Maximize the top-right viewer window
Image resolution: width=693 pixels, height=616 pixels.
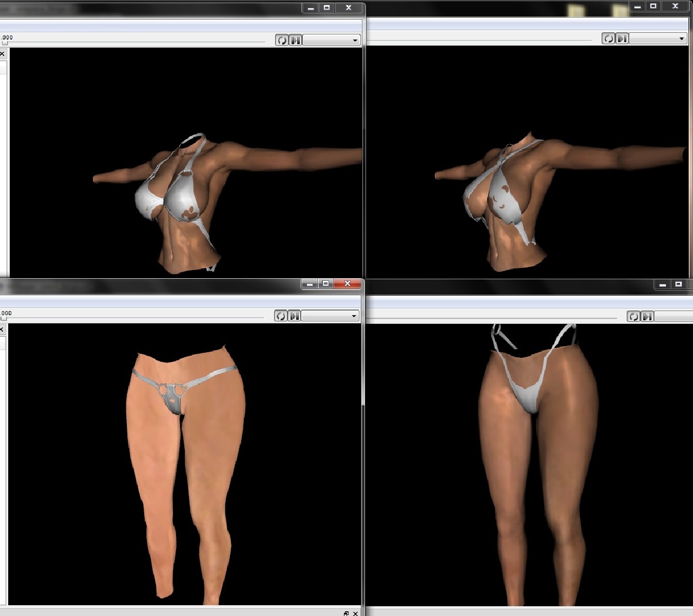coord(653,7)
